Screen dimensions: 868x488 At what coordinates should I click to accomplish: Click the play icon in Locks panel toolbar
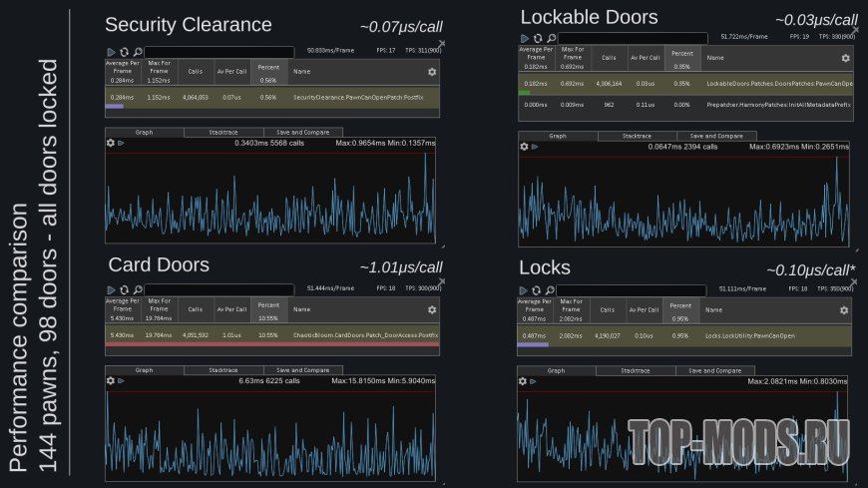click(x=523, y=290)
